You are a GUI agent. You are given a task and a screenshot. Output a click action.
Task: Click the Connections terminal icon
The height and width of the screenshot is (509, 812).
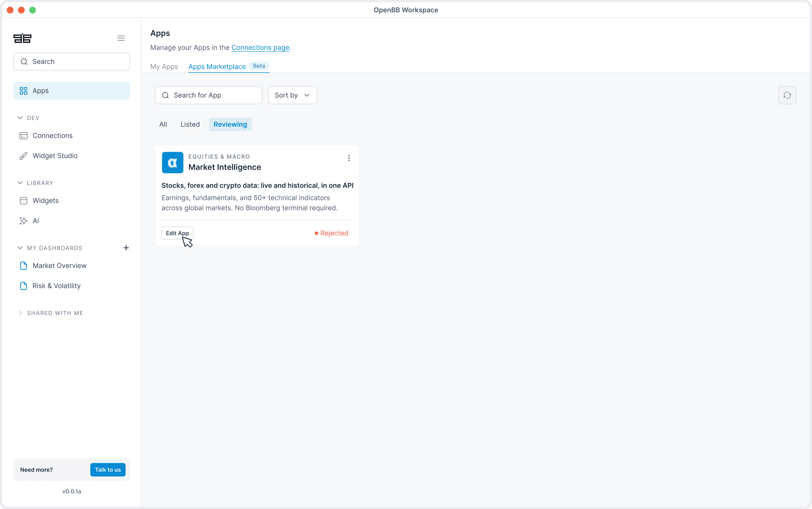click(24, 136)
